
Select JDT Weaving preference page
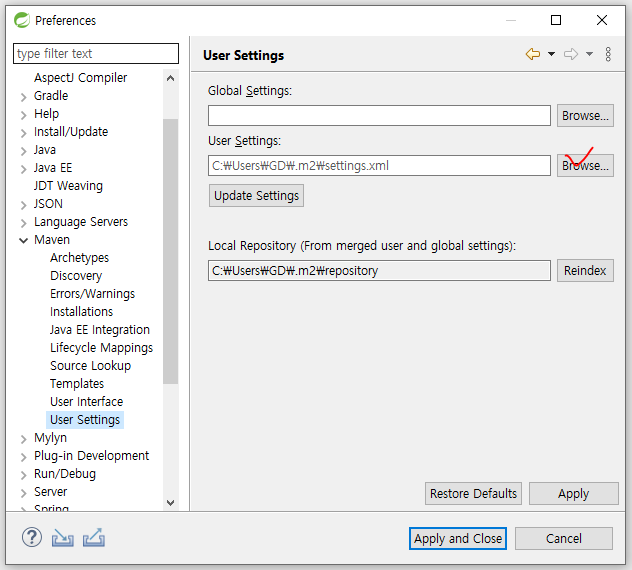tap(68, 185)
